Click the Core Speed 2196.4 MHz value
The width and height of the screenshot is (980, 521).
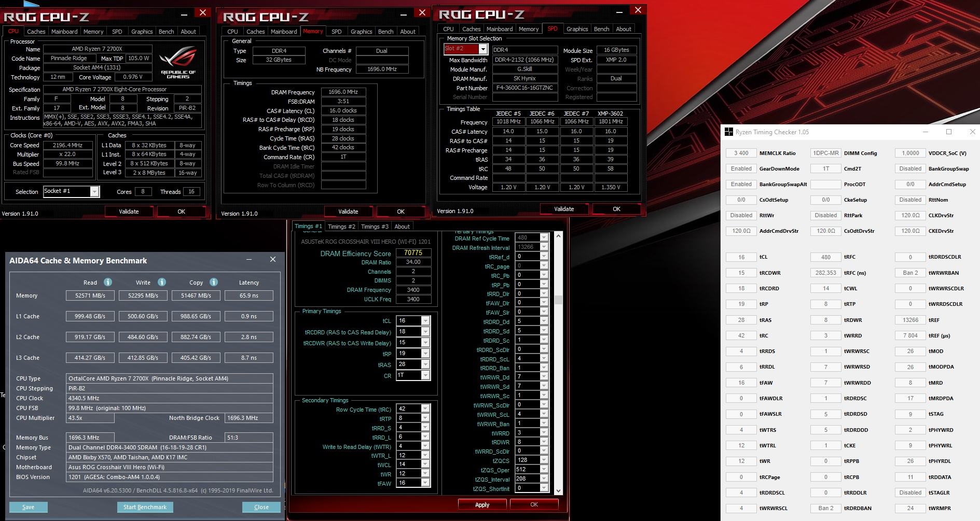point(68,146)
